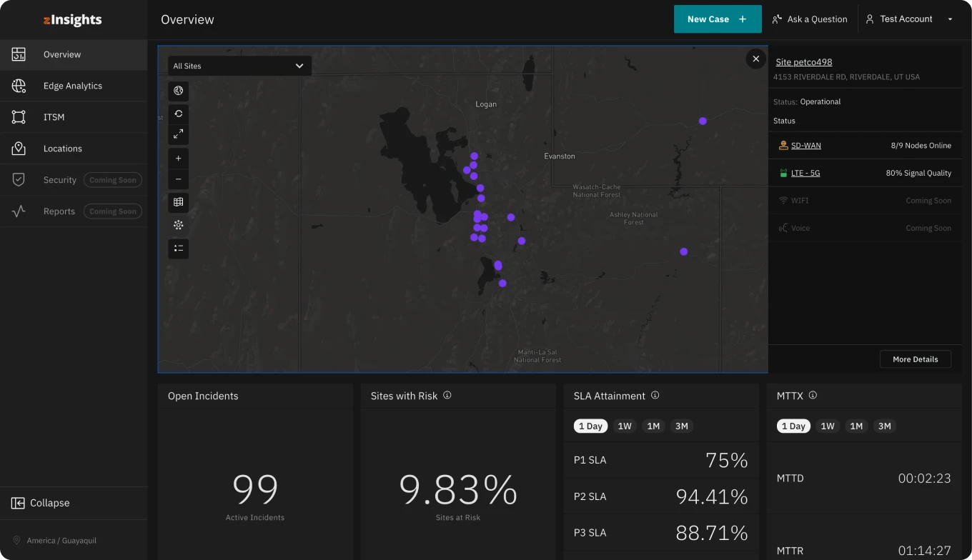Select 3M range under MTTX
Viewport: 972px width, 560px height.
(885, 426)
